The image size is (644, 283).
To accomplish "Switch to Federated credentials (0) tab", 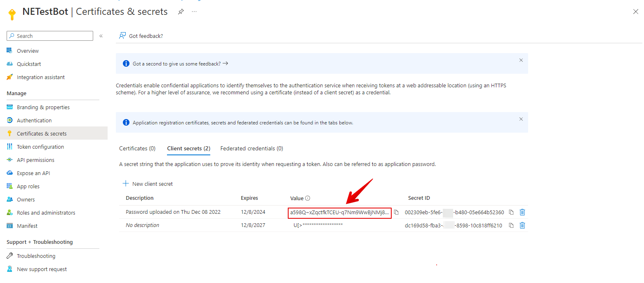I will pos(252,148).
